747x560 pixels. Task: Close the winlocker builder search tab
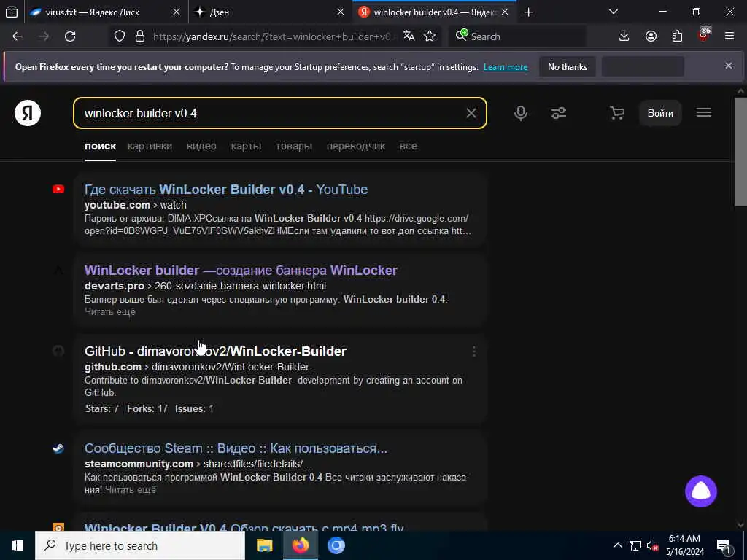505,12
